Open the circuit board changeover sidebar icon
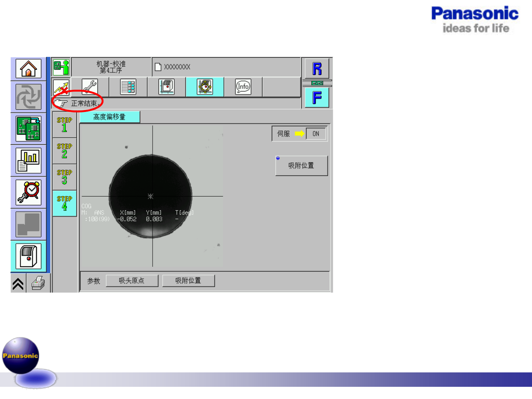The height and width of the screenshot is (399, 532). pos(28,129)
